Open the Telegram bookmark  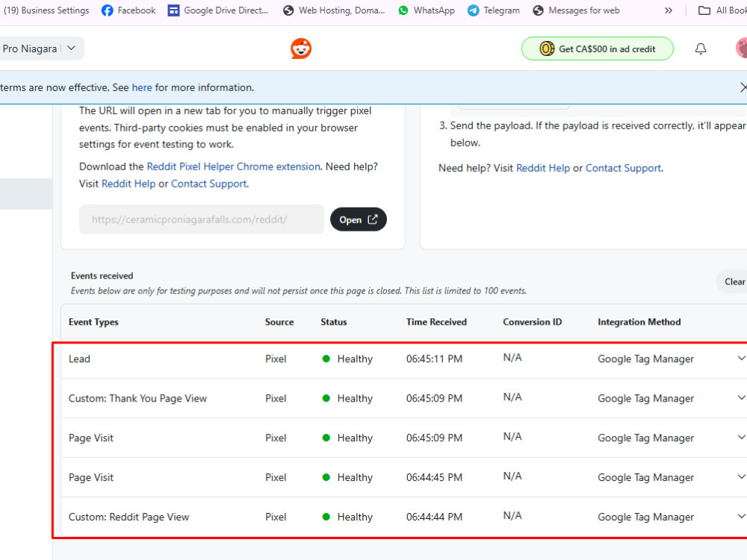point(494,10)
